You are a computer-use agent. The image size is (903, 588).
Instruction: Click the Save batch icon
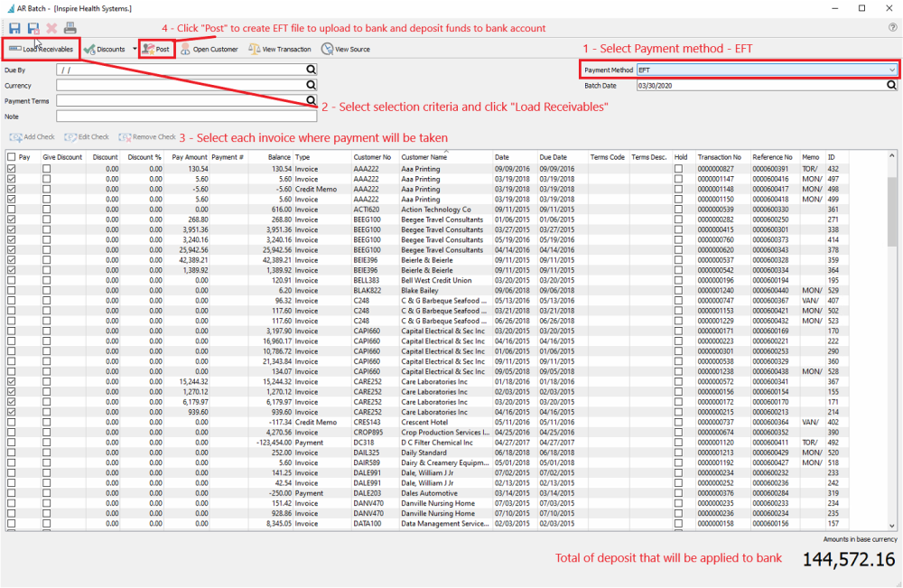(14, 28)
